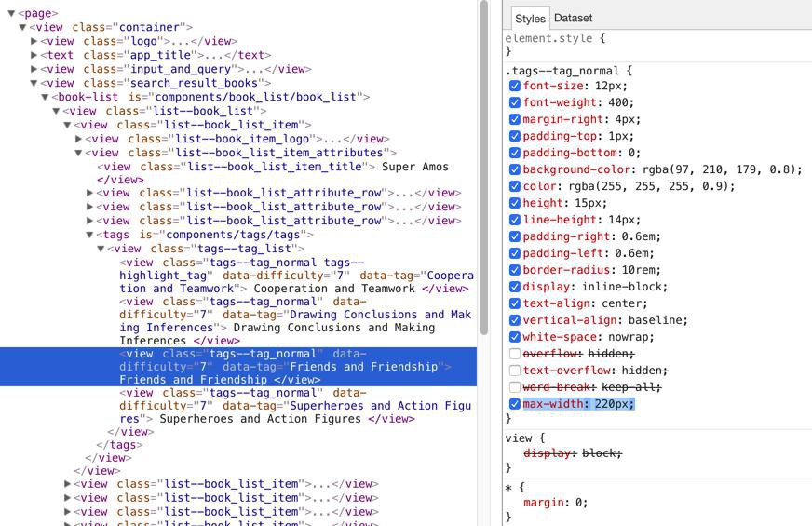Collapse the page root node
This screenshot has width=812, height=526.
[x=11, y=13]
